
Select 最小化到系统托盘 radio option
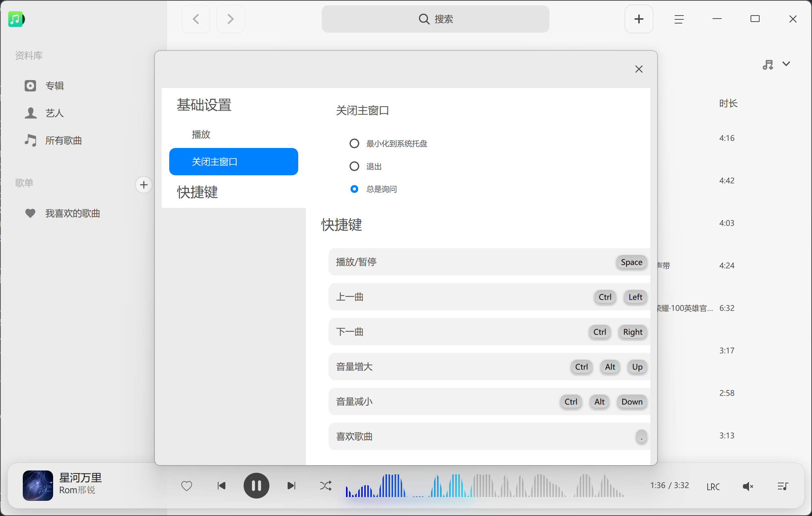pos(354,143)
